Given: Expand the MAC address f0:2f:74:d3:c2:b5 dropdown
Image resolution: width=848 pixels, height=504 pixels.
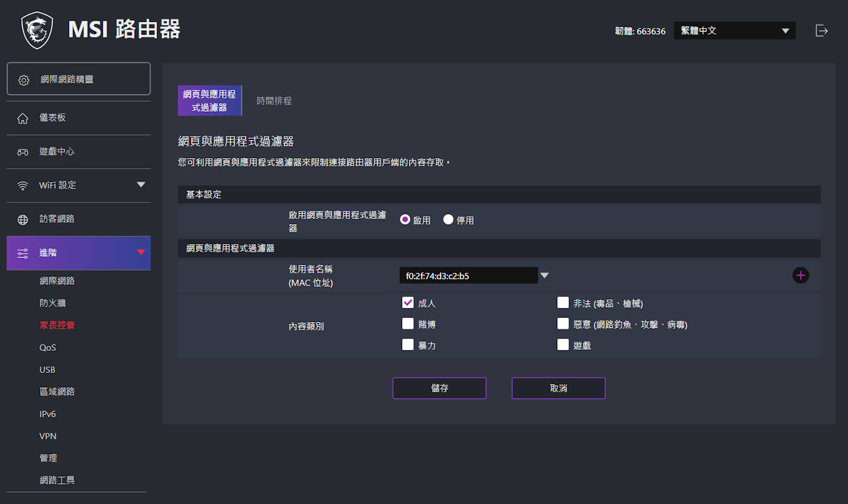Looking at the screenshot, I should 545,275.
